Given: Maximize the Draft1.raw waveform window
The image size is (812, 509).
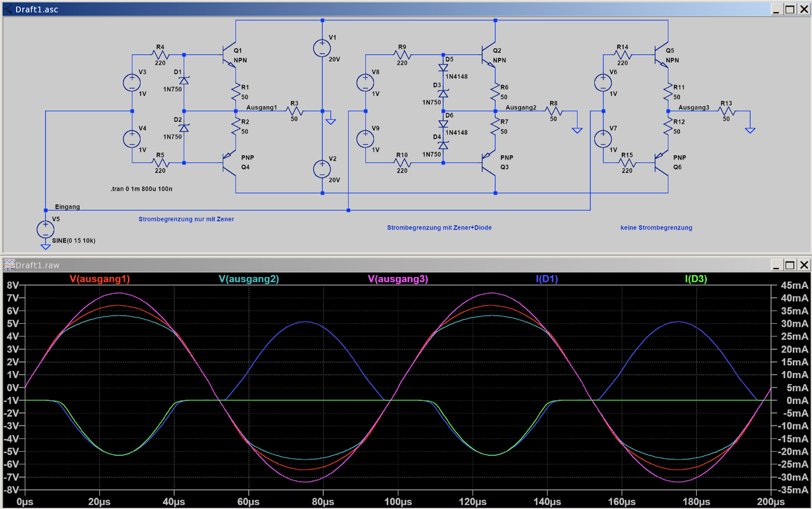Looking at the screenshot, I should point(790,265).
